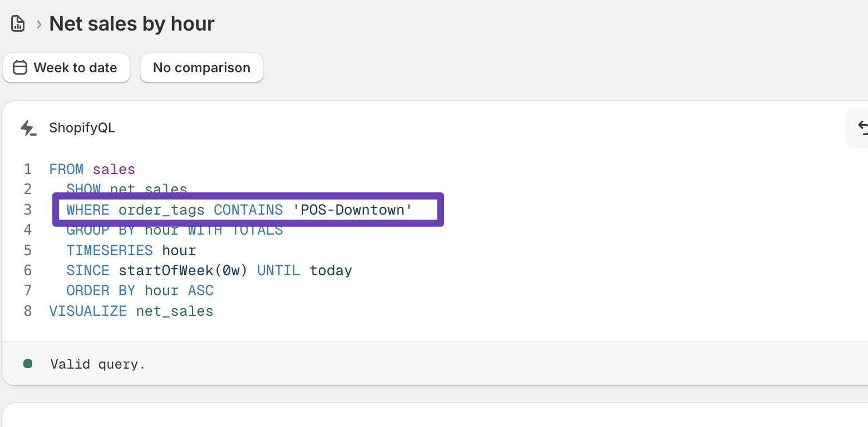Click the 'POS-Downtown' string in WHERE clause

353,210
